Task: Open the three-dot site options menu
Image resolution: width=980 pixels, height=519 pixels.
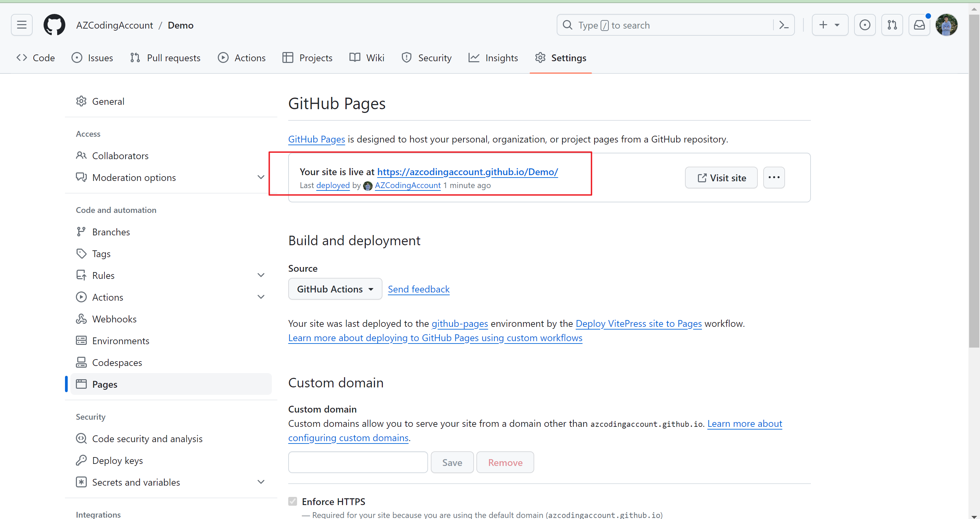Action: click(773, 178)
